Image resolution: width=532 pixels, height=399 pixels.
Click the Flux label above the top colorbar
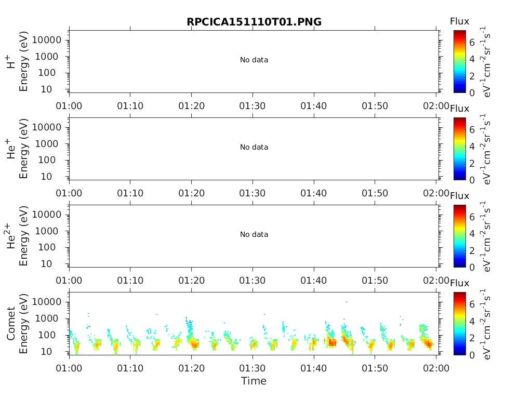(x=460, y=21)
